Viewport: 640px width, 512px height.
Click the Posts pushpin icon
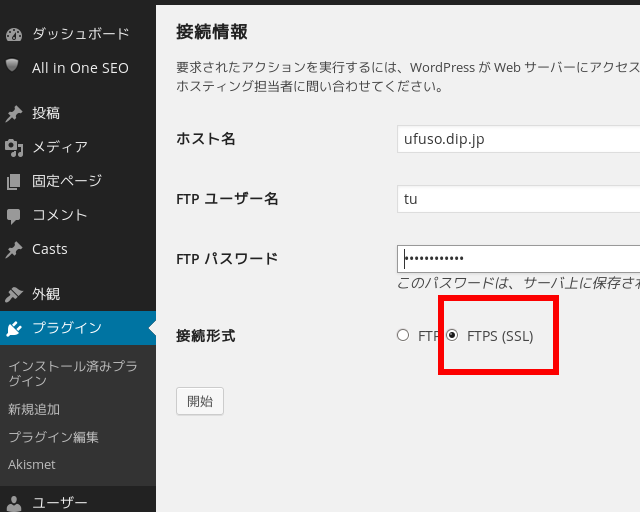pyautogui.click(x=14, y=113)
